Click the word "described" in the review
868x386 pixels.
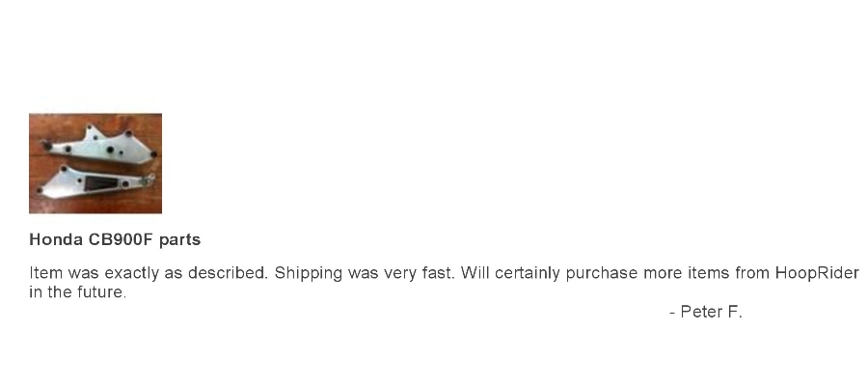(227, 273)
